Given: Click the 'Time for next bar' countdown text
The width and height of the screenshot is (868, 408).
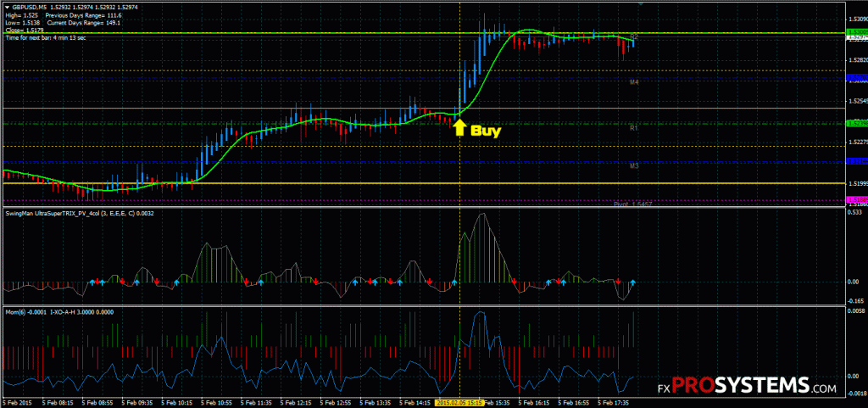Looking at the screenshot, I should pyautogui.click(x=45, y=38).
